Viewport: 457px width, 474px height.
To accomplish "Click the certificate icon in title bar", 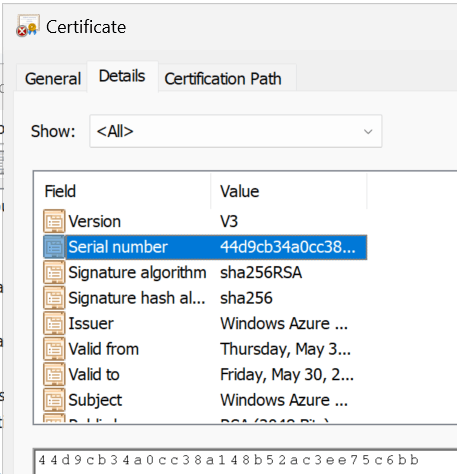I will [28, 25].
